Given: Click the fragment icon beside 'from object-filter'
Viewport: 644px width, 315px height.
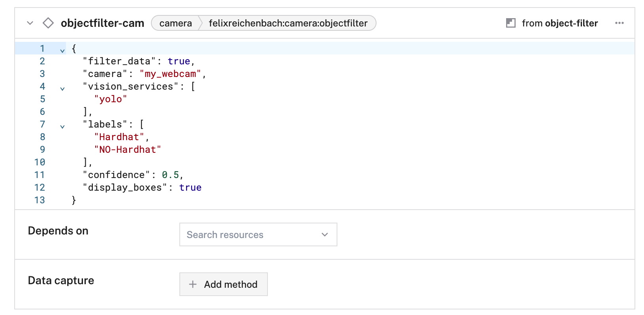Looking at the screenshot, I should (511, 23).
